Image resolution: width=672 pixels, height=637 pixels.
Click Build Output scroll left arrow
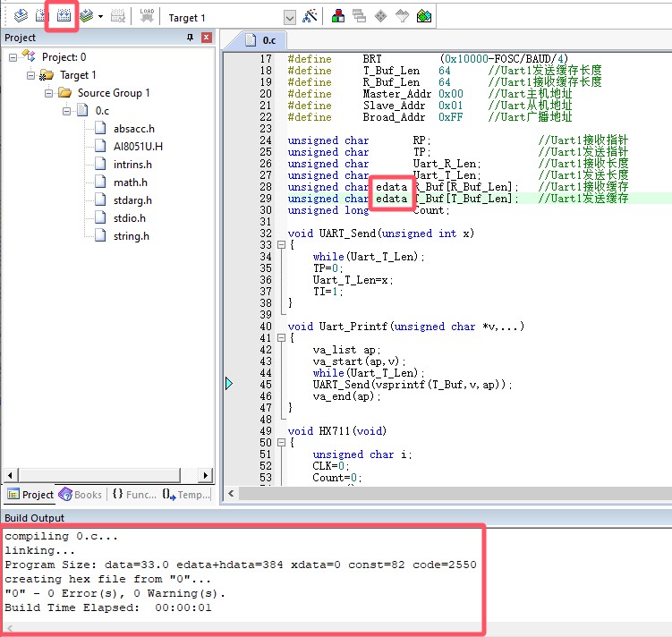pos(10,628)
